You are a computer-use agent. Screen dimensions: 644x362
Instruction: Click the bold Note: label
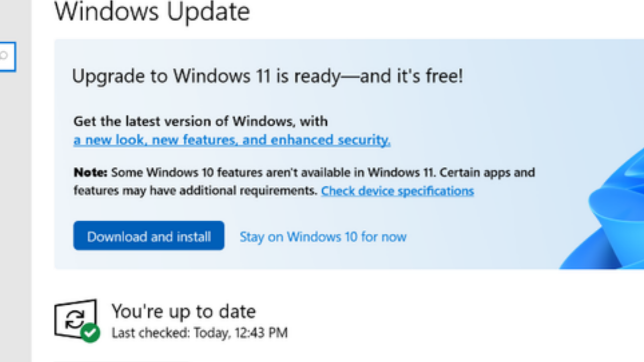click(90, 172)
